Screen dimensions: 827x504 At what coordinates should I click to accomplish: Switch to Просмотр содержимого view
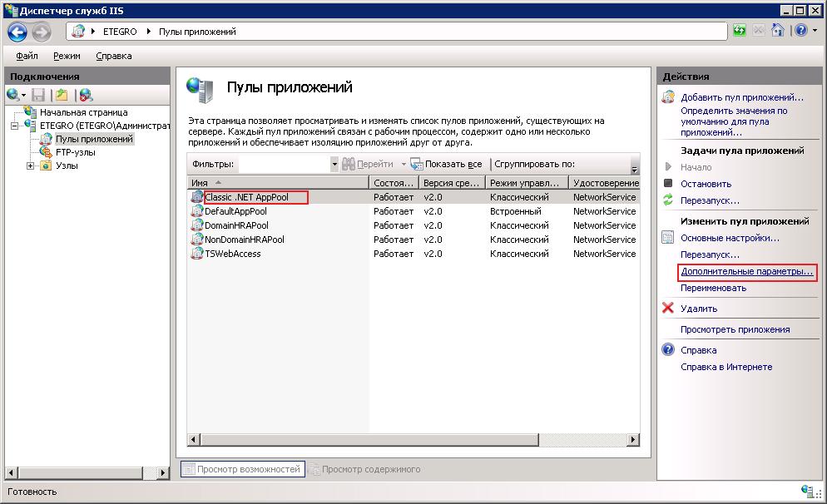tap(365, 469)
